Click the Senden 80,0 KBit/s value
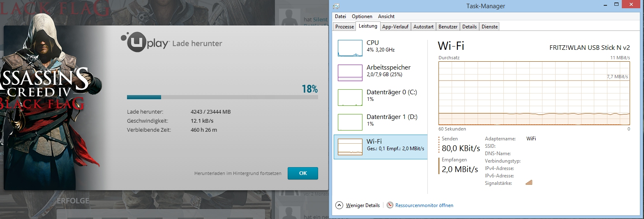Screen dimensions: 644x219 tap(461, 148)
